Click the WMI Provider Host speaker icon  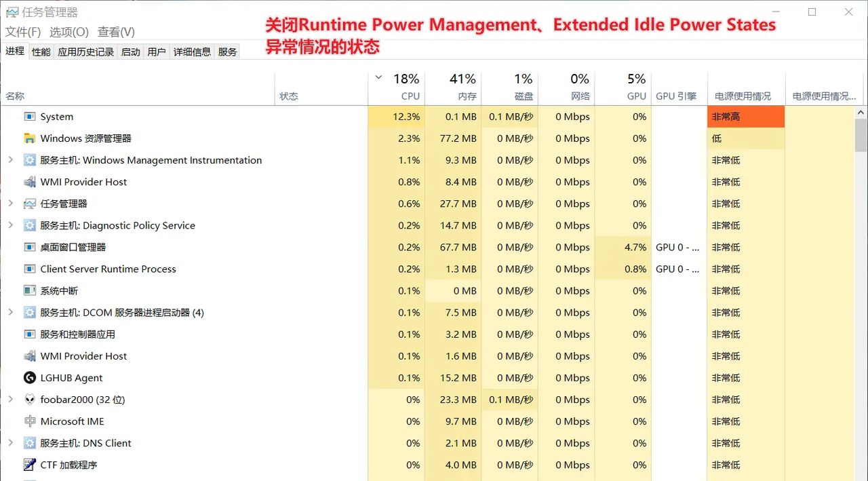tap(28, 182)
